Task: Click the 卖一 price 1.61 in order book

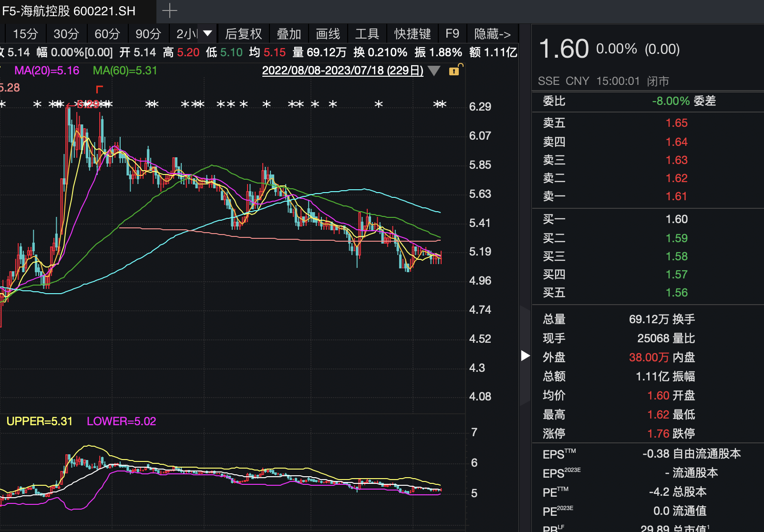Action: coord(676,196)
